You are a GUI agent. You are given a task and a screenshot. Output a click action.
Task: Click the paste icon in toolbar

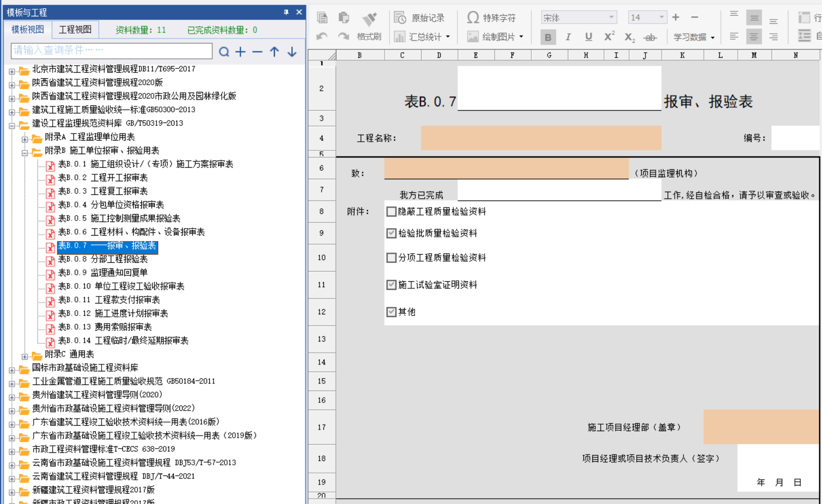pos(343,17)
